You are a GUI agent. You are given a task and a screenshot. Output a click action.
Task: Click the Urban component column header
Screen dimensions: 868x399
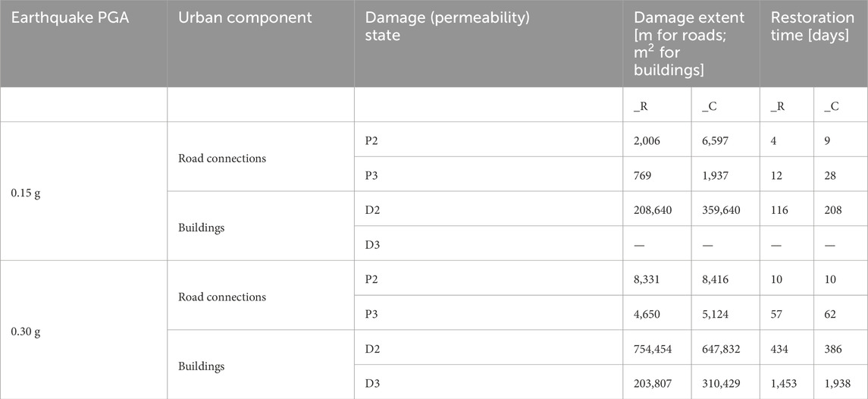pos(244,18)
